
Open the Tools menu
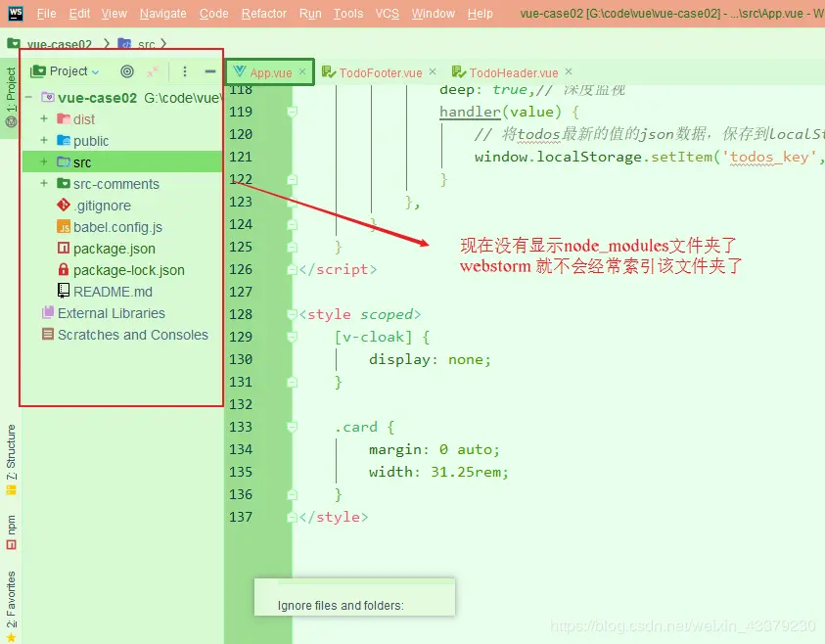pyautogui.click(x=348, y=13)
